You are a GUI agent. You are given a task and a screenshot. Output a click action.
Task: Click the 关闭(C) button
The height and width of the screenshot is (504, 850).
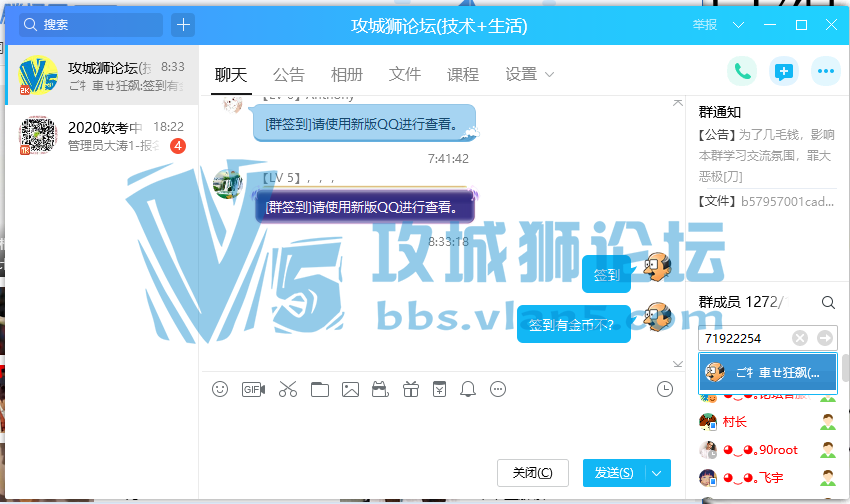[532, 473]
